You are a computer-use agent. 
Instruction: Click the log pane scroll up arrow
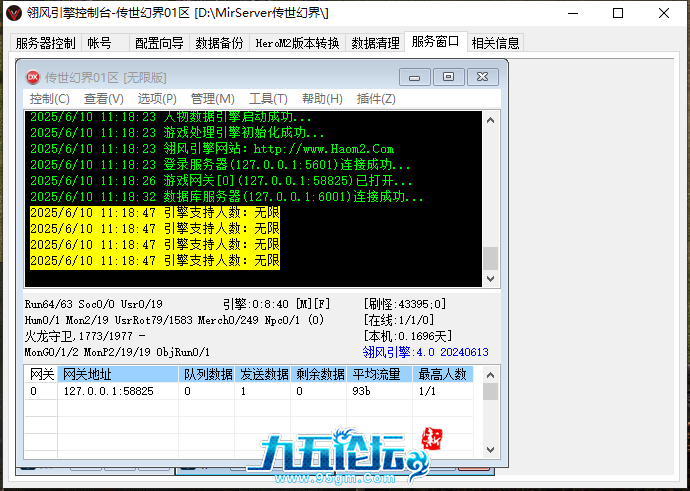[491, 120]
